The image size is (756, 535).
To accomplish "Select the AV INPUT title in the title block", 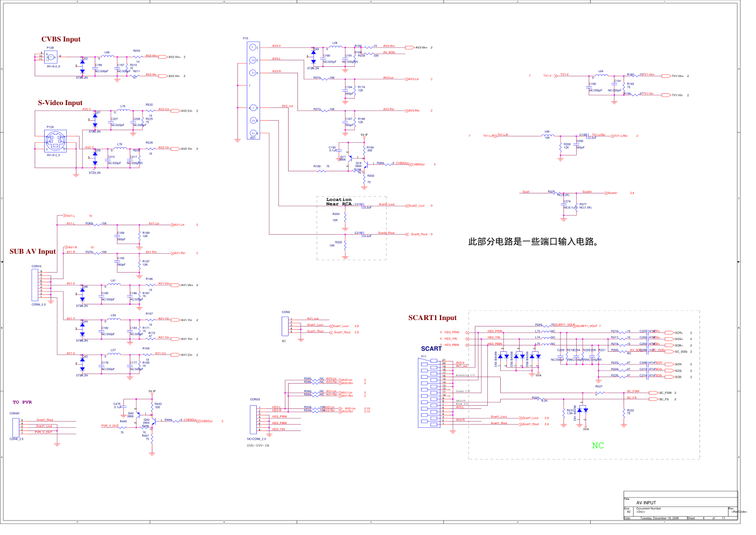I will point(646,503).
